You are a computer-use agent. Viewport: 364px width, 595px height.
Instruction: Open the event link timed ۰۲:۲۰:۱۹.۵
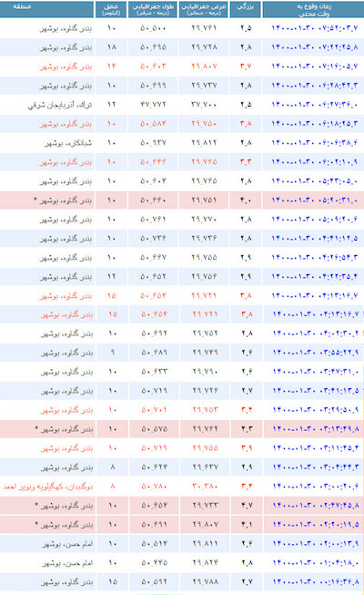316,525
